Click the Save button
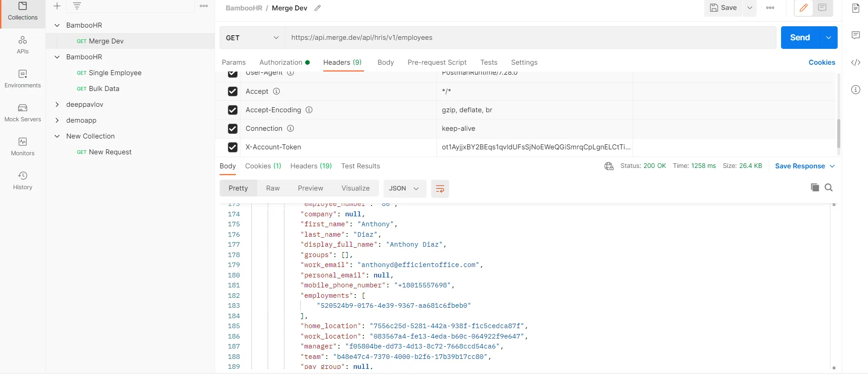The height and width of the screenshot is (377, 868). [x=723, y=8]
